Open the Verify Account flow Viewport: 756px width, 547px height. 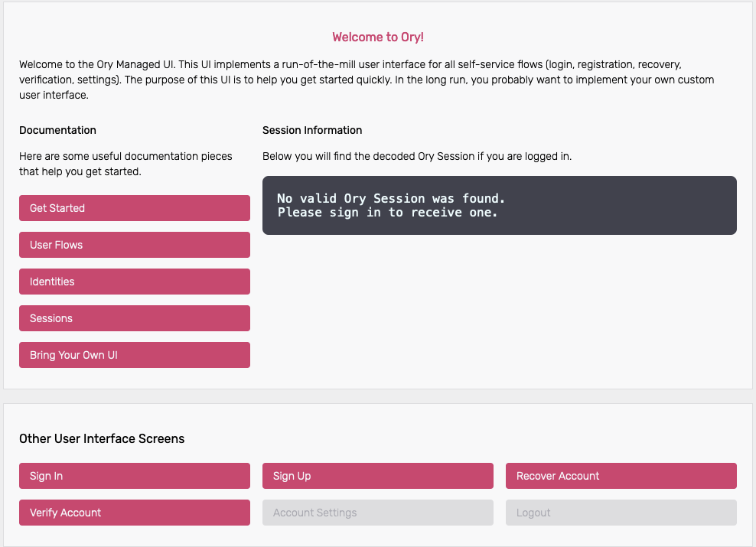pos(134,512)
